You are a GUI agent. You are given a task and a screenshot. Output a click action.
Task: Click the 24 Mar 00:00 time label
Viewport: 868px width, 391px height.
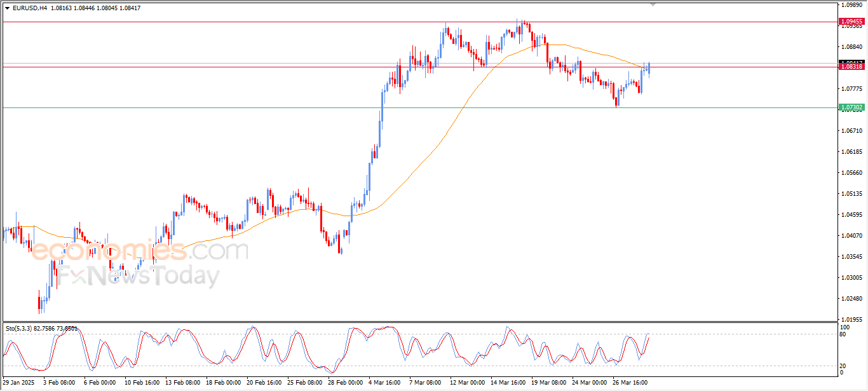[x=590, y=383]
